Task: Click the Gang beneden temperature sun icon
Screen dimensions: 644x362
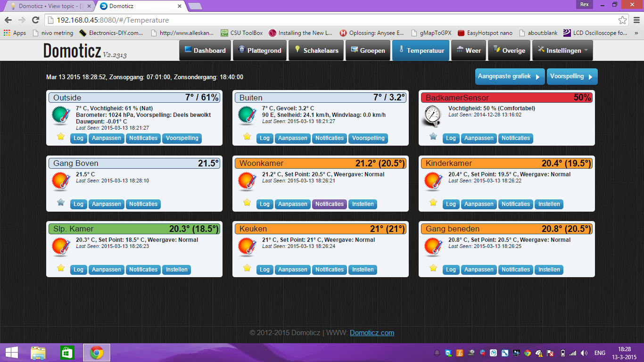Action: click(433, 247)
